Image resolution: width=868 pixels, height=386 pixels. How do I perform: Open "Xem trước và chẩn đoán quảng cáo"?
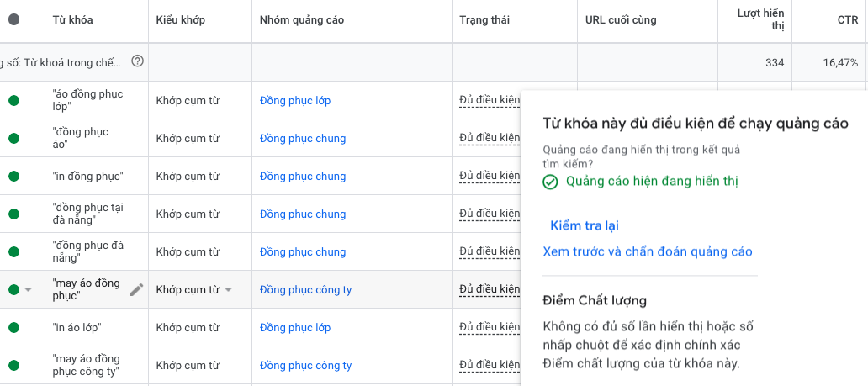click(x=648, y=251)
